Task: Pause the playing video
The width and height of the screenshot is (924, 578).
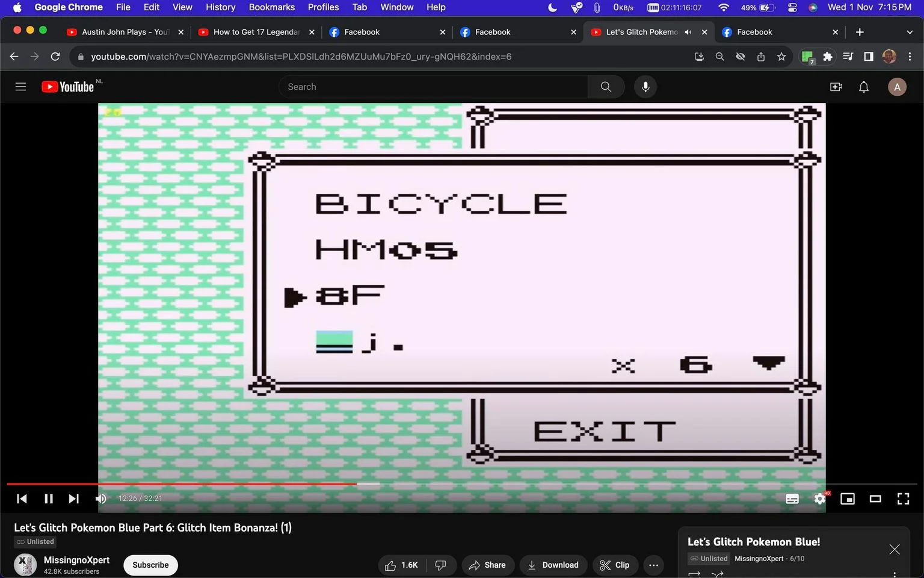Action: (x=49, y=499)
